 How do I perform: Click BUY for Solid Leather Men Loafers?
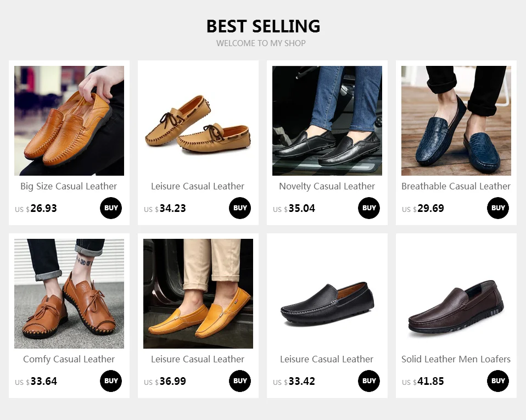[498, 381]
